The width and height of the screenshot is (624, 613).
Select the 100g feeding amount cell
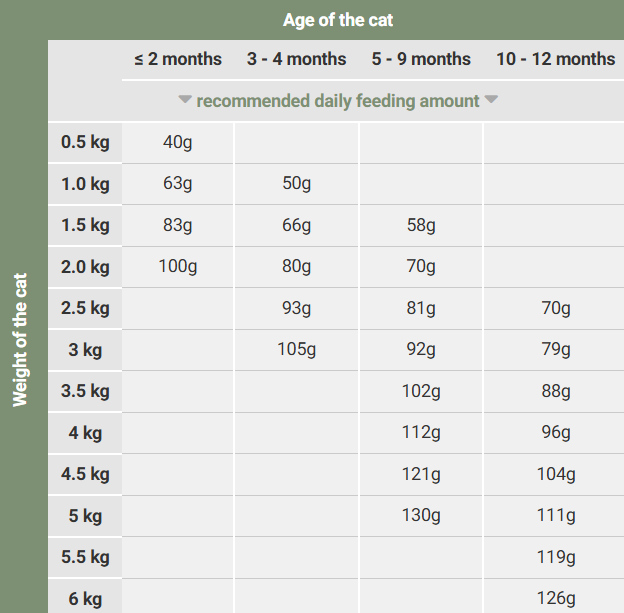(x=178, y=267)
